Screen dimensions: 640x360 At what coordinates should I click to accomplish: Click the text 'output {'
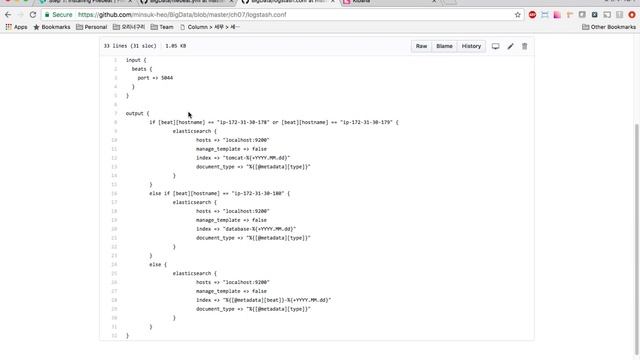(138, 113)
